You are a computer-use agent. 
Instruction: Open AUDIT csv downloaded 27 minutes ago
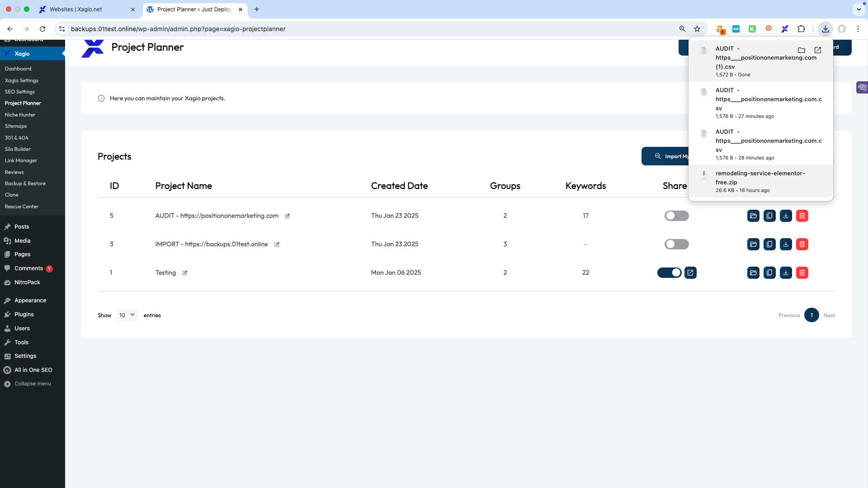(x=760, y=103)
